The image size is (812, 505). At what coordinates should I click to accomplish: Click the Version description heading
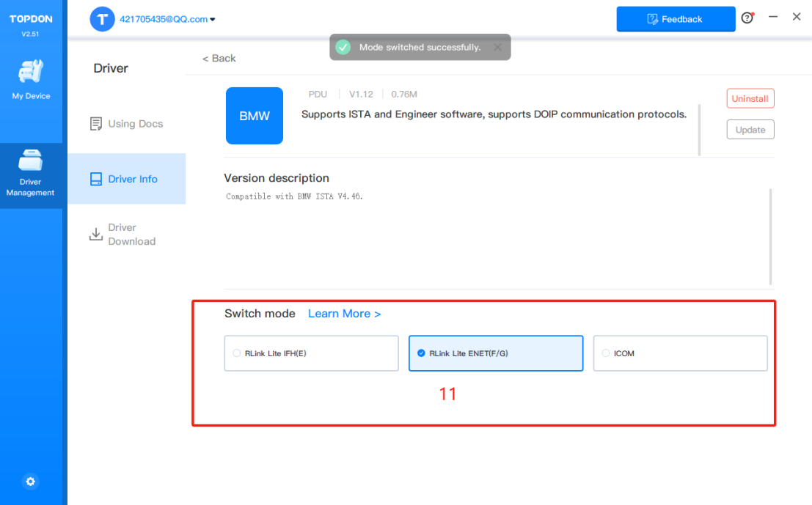click(277, 178)
